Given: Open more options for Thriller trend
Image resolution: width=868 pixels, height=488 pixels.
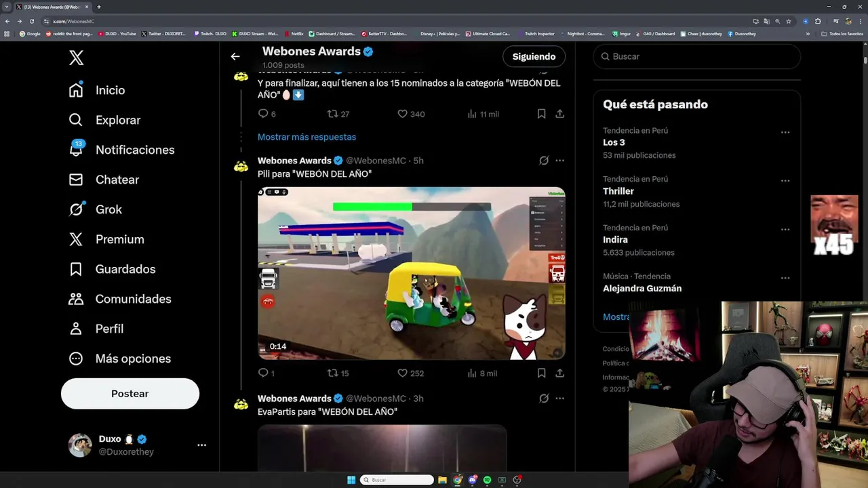Looking at the screenshot, I should (785, 181).
